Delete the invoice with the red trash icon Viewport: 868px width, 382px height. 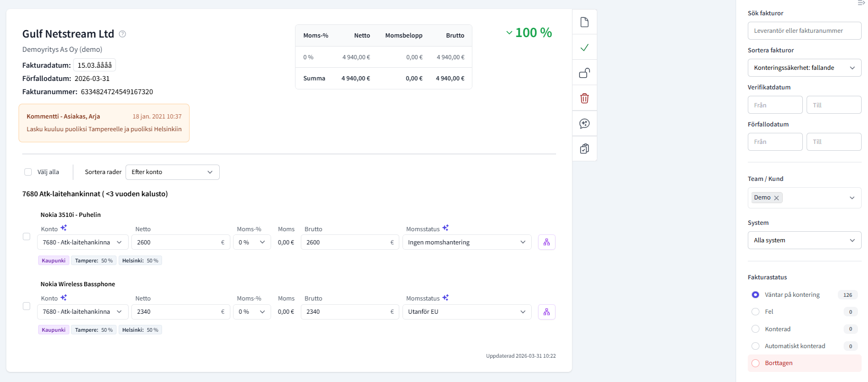coord(585,98)
